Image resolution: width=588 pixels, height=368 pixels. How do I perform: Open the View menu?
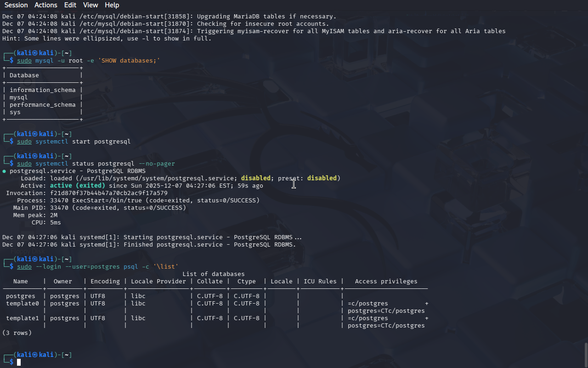click(x=90, y=5)
